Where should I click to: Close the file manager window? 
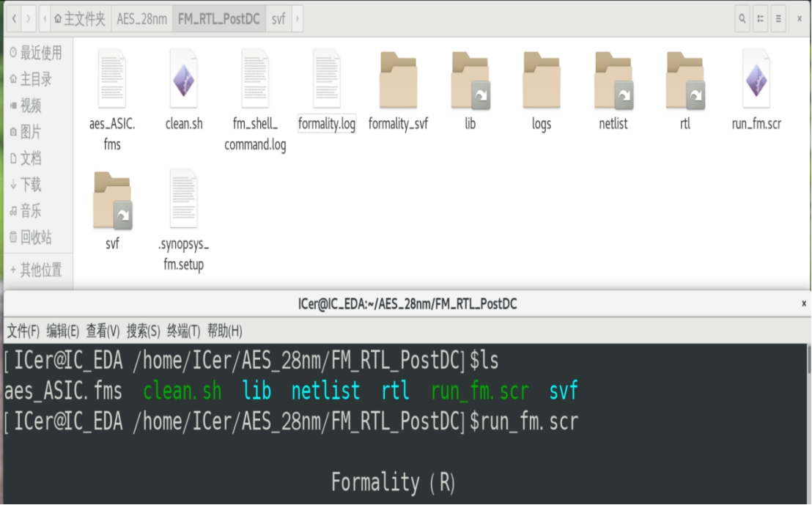800,18
